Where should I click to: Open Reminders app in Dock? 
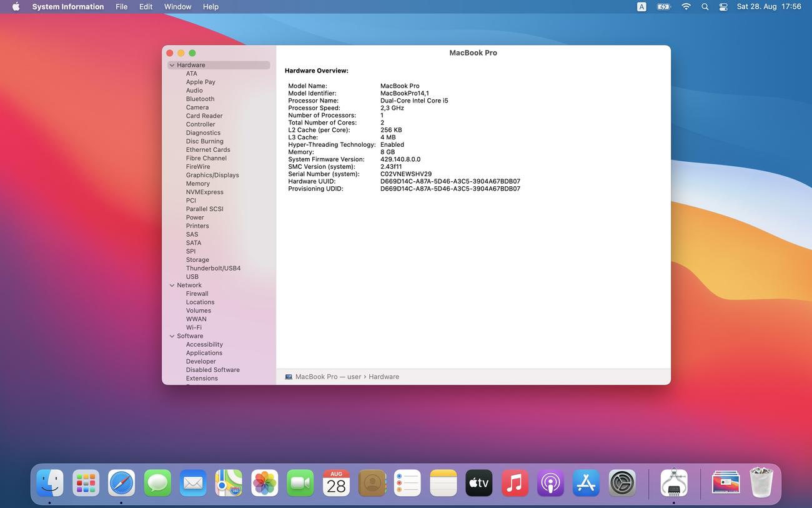408,483
